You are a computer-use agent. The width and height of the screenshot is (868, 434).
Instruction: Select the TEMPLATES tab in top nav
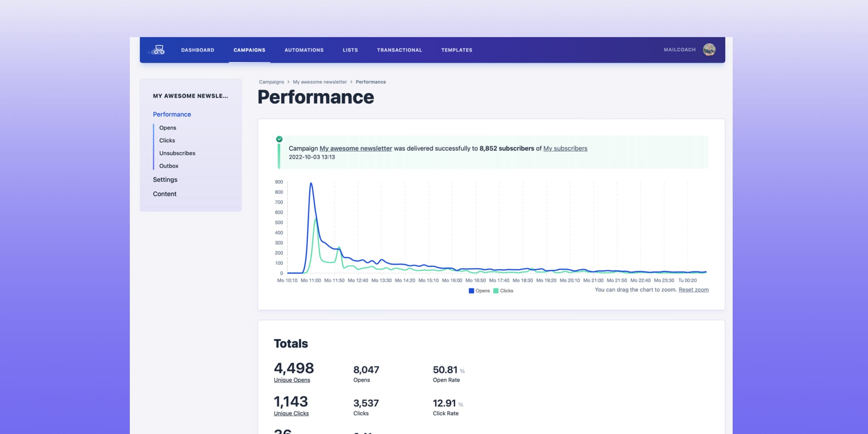(x=456, y=49)
